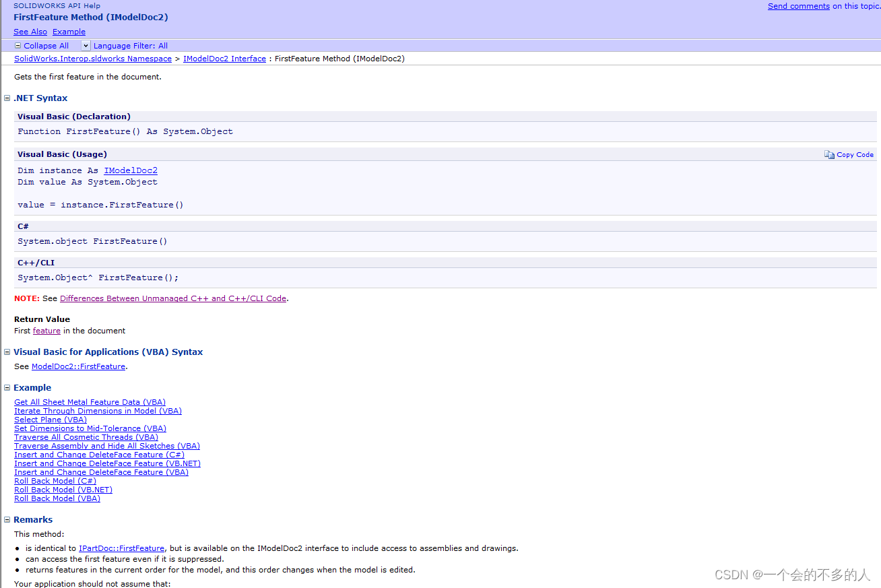Viewport: 881px width, 588px height.
Task: Click IModelDoc2 link in Usage code
Action: click(x=131, y=170)
